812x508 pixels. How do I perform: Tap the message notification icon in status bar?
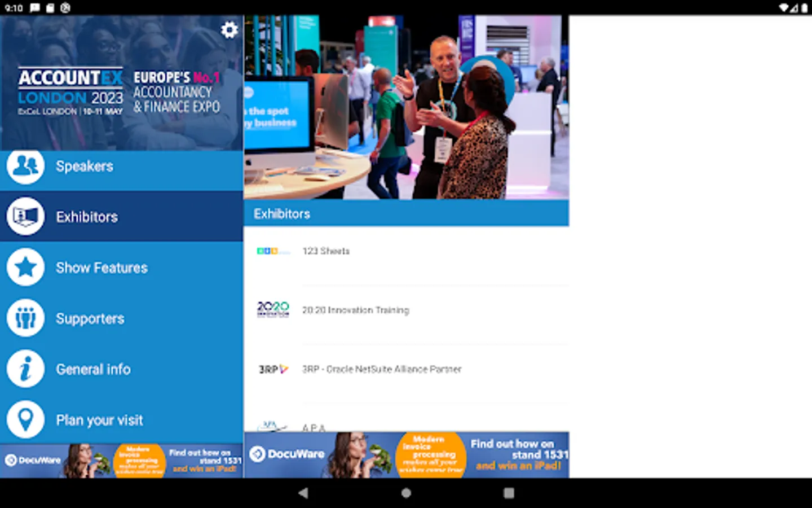35,8
